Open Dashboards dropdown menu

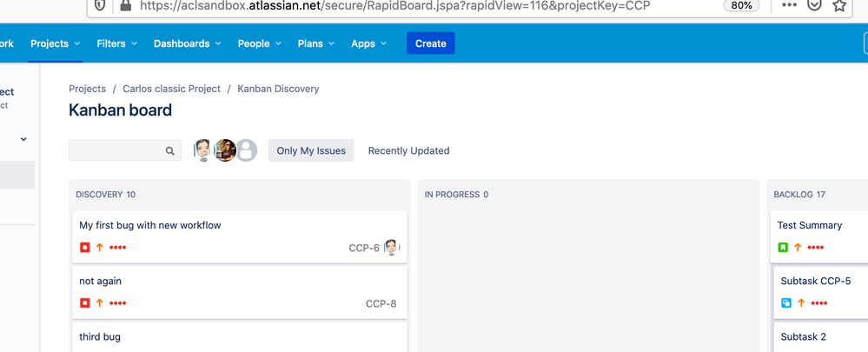[187, 43]
